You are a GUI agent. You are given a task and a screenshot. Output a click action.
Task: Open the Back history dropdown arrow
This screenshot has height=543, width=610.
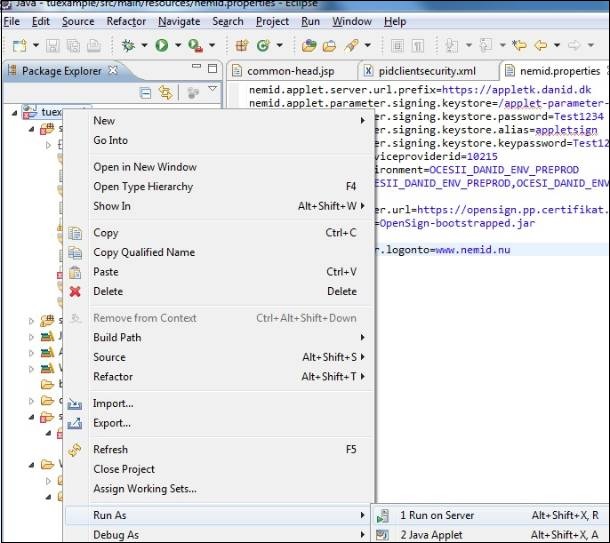557,46
